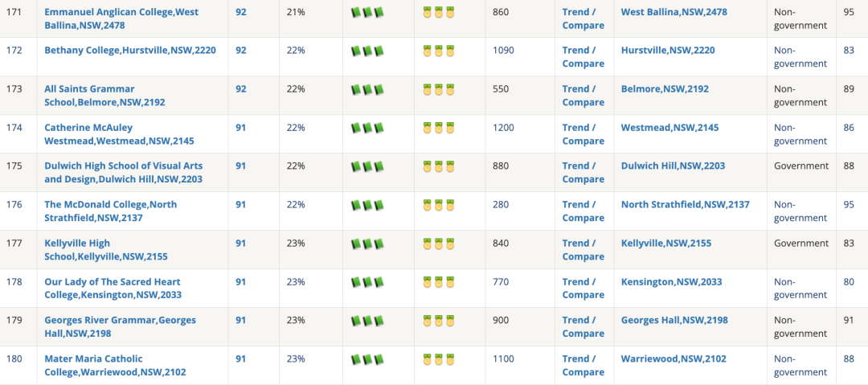
Task: Open Belmore,NSW,2192 suburb link
Action: (x=665, y=88)
